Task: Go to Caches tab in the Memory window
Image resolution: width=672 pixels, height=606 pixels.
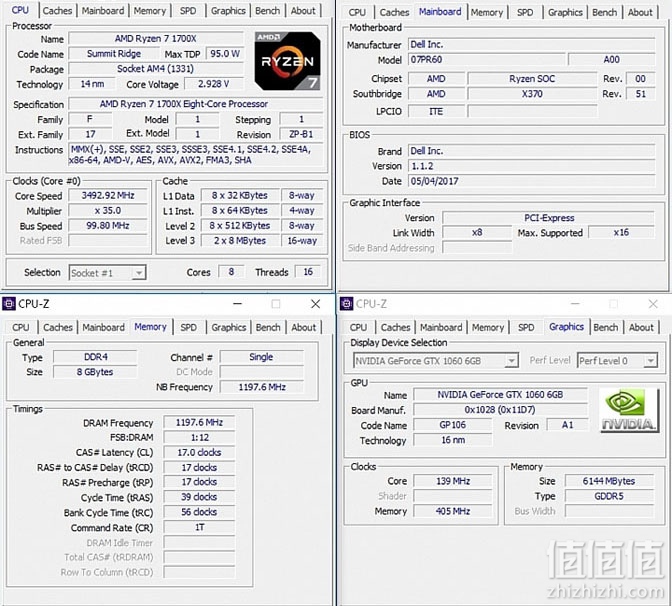Action: pos(58,327)
